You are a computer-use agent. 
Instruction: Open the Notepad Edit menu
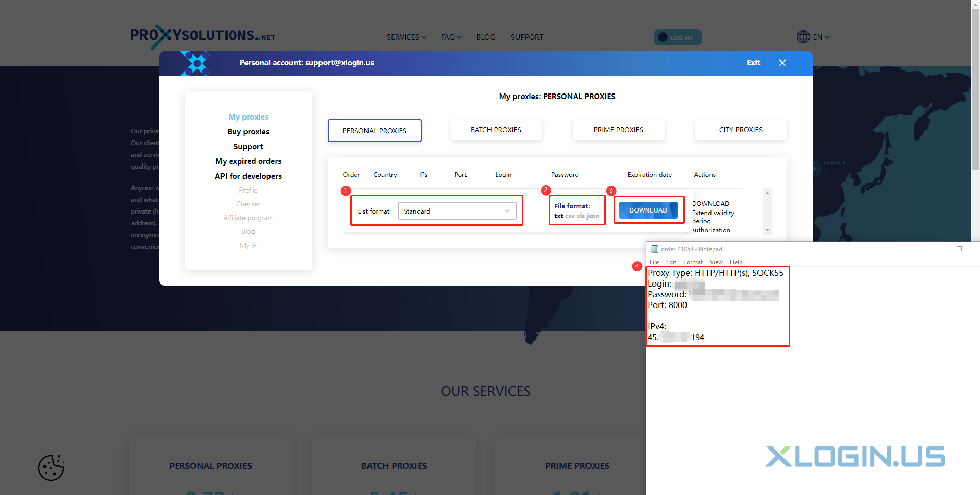pyautogui.click(x=671, y=262)
